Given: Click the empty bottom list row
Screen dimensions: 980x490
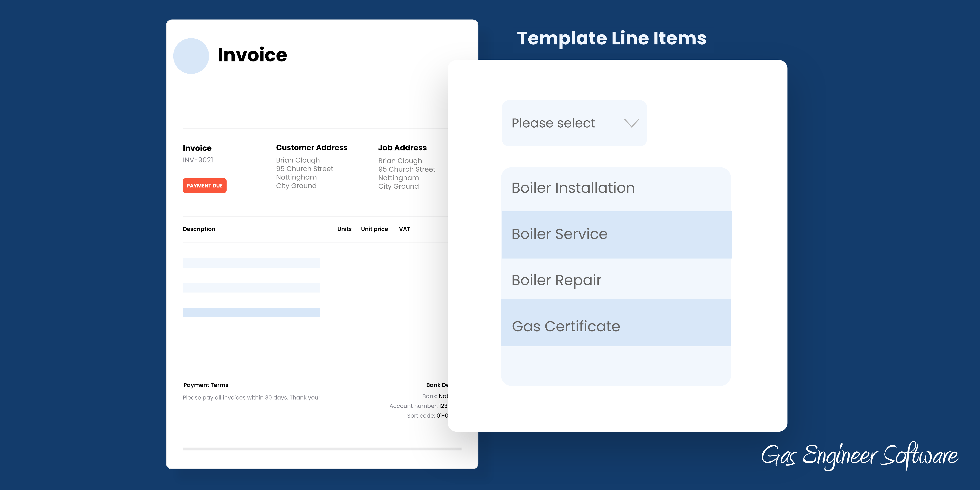Looking at the screenshot, I should coord(616,366).
